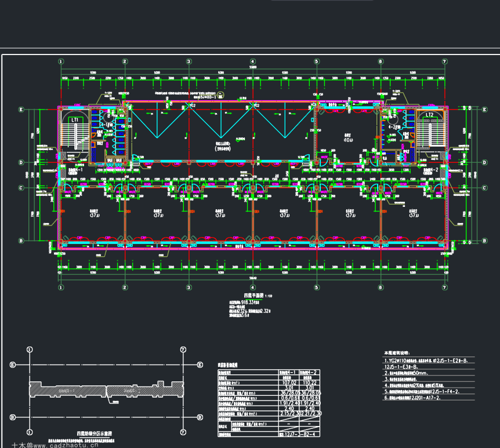Pick the 56640 overall dimension below the plan

click(x=253, y=278)
